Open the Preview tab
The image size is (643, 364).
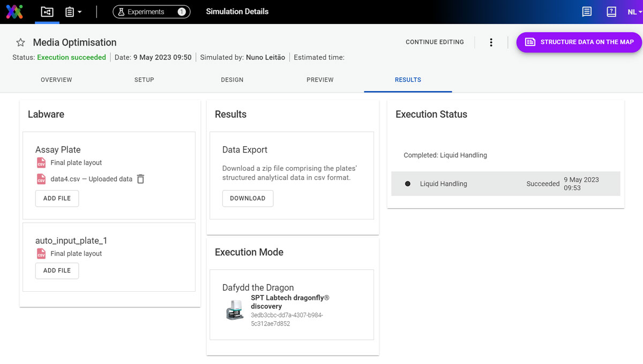click(320, 80)
